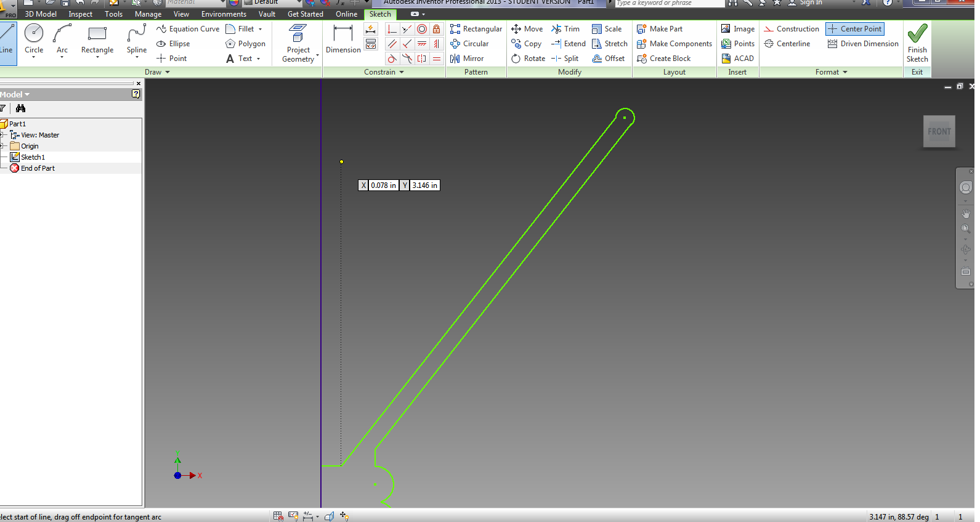The height and width of the screenshot is (522, 980).
Task: Apply Coincident constraint
Action: [x=392, y=29]
